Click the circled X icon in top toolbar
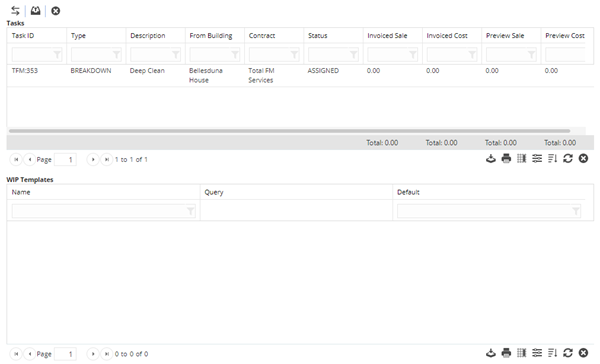The image size is (600, 364). point(55,11)
